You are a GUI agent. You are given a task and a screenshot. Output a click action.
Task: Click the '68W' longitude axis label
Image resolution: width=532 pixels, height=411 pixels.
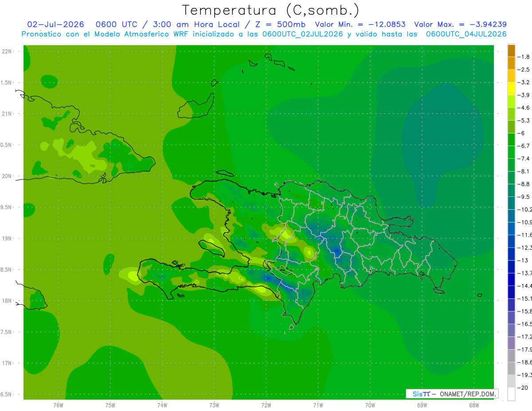click(x=473, y=405)
